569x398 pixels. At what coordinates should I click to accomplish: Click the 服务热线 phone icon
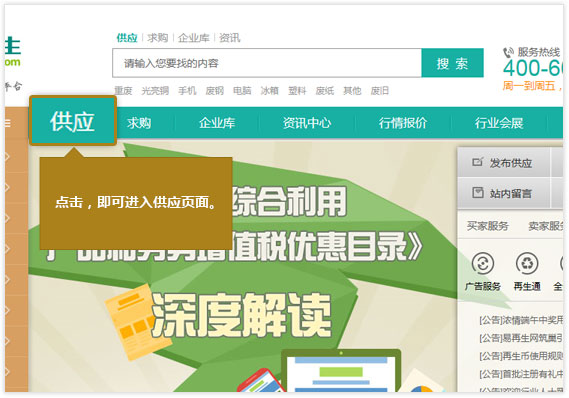[508, 53]
